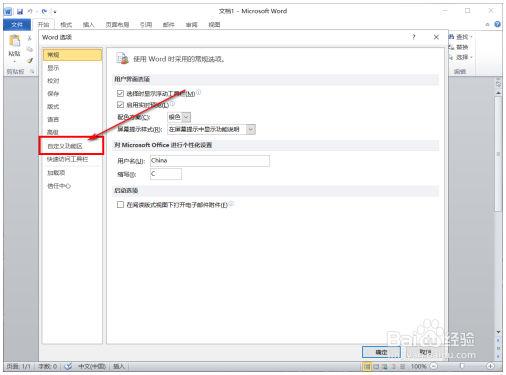Click info icon next to 启用实时预览 option

172,104
